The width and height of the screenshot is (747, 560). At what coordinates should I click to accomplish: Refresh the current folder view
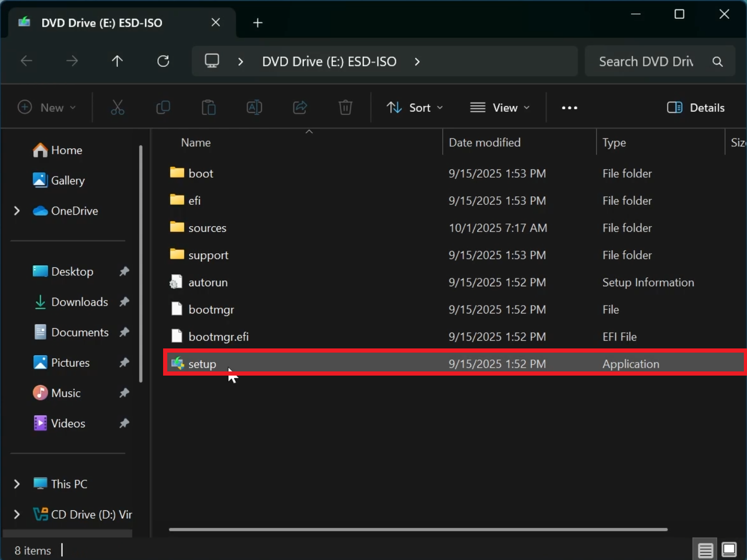[163, 61]
